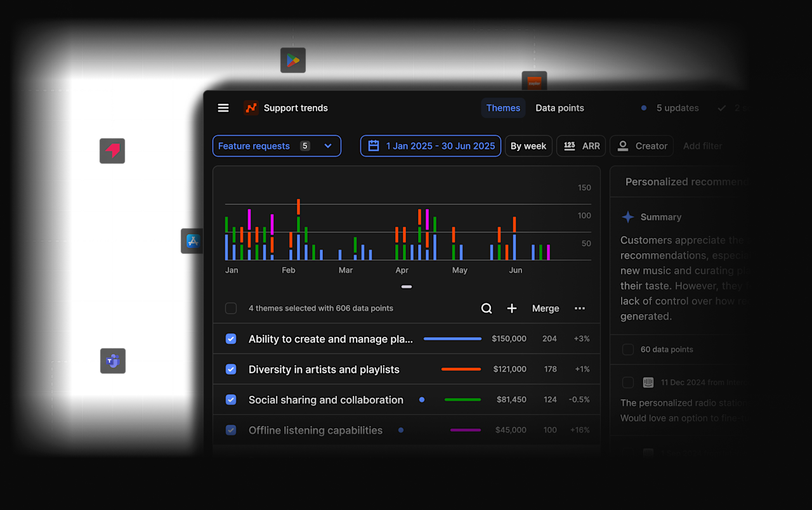Click the Support trends title
Image resolution: width=812 pixels, height=510 pixels.
pyautogui.click(x=296, y=108)
